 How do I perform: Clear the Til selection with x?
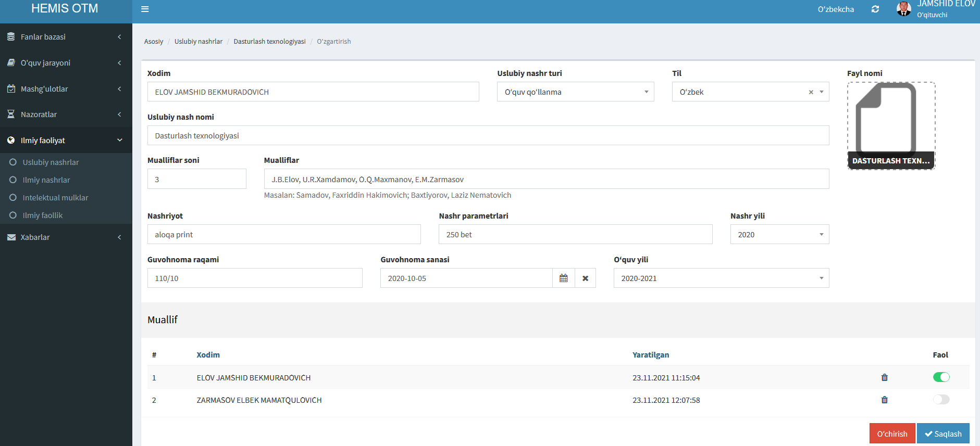point(811,92)
